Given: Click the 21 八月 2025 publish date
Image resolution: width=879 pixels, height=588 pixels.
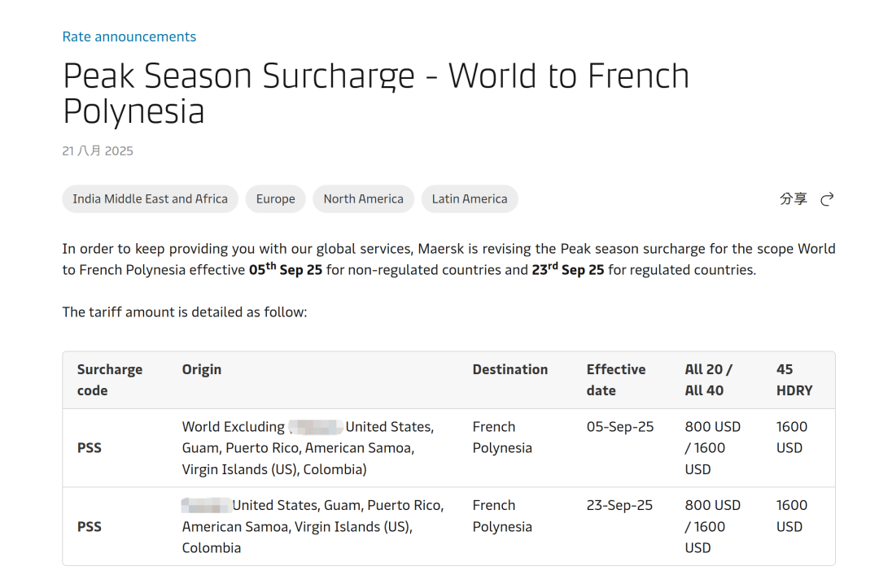Looking at the screenshot, I should click(98, 151).
